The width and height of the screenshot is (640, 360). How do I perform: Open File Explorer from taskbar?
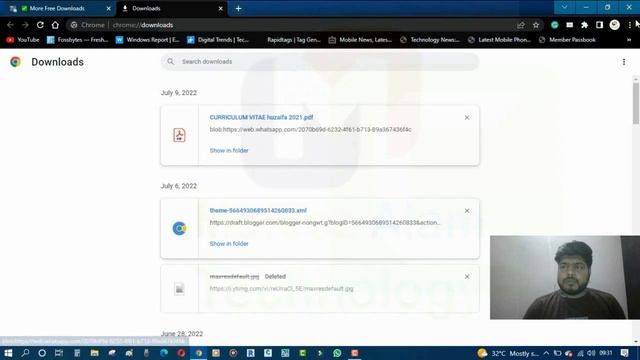click(94, 353)
